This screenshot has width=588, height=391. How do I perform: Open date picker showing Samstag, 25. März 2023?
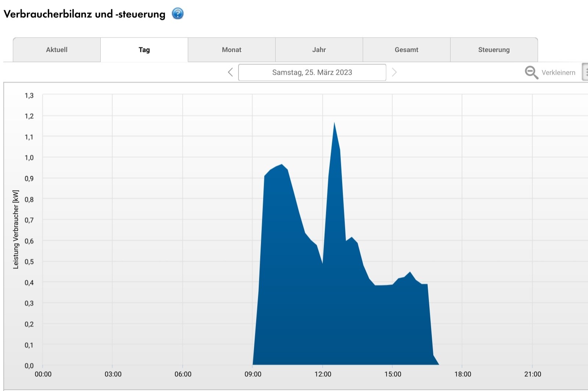pos(312,72)
